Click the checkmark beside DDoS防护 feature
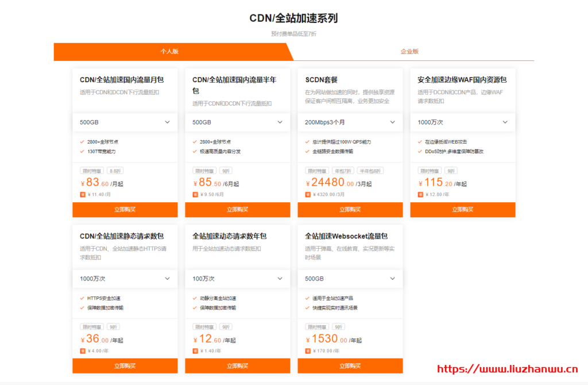Image resolution: width=588 pixels, height=385 pixels. click(419, 151)
